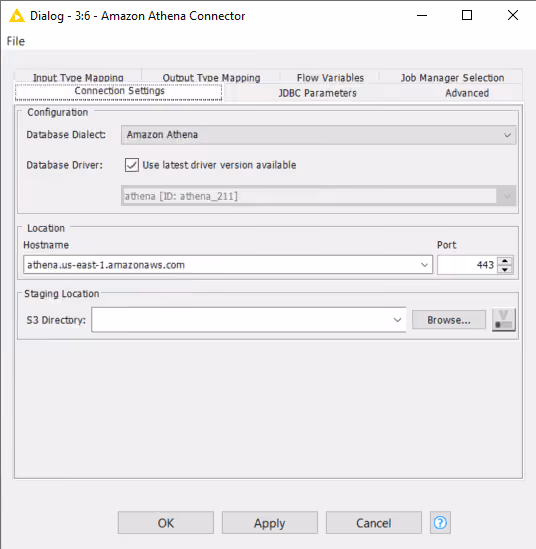Switch to the JDBC Parameters tab
The height and width of the screenshot is (549, 536).
(317, 93)
